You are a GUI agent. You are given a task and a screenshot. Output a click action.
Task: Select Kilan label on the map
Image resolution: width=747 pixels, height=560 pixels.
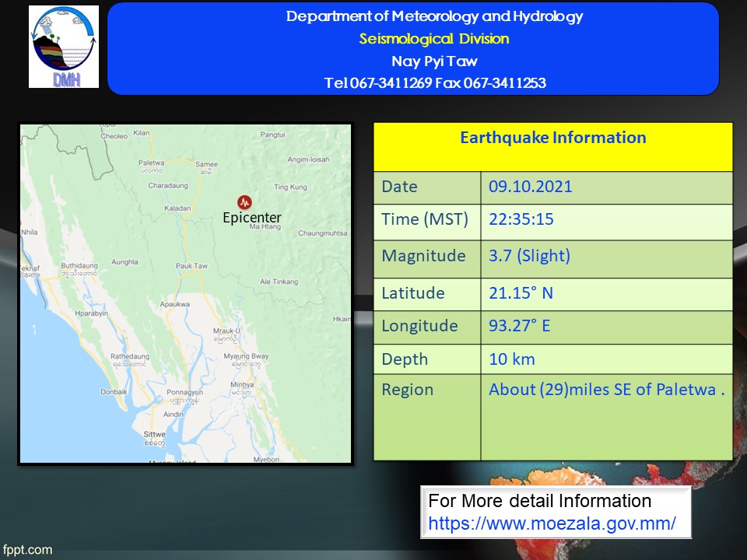click(x=142, y=133)
